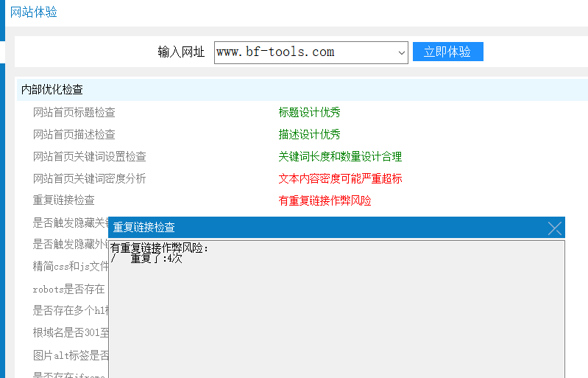The width and height of the screenshot is (588, 378).
Task: Select the 网站首页标题检查 row
Action: click(74, 112)
